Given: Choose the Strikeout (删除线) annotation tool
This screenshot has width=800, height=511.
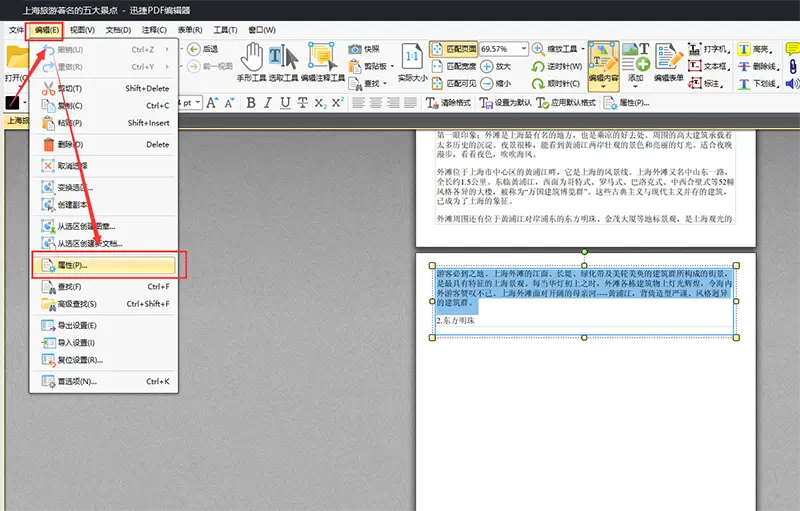Looking at the screenshot, I should click(x=758, y=66).
